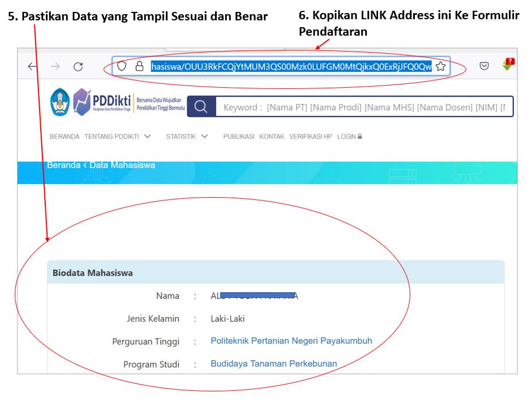Screen dimensions: 532x401
Task: Click the lock icon beside LOGIN
Action: point(360,136)
